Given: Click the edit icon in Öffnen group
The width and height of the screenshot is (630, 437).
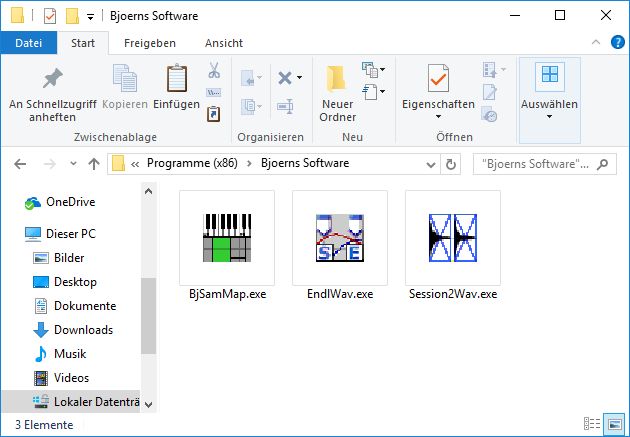Looking at the screenshot, I should (490, 92).
